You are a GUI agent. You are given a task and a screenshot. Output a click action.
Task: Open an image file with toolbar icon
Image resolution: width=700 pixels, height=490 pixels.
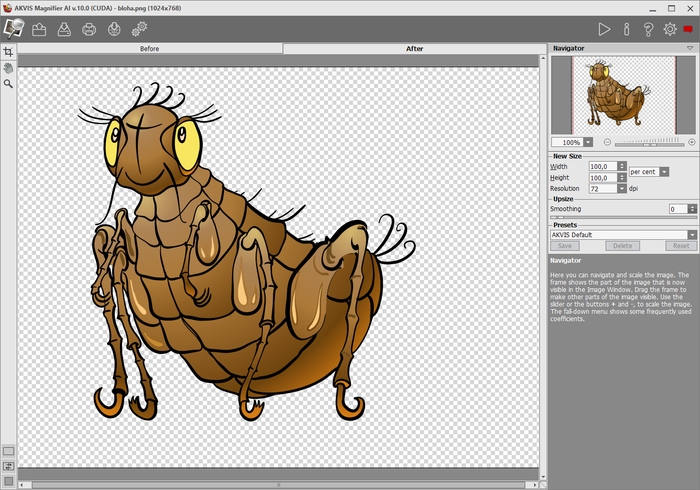pos(39,29)
